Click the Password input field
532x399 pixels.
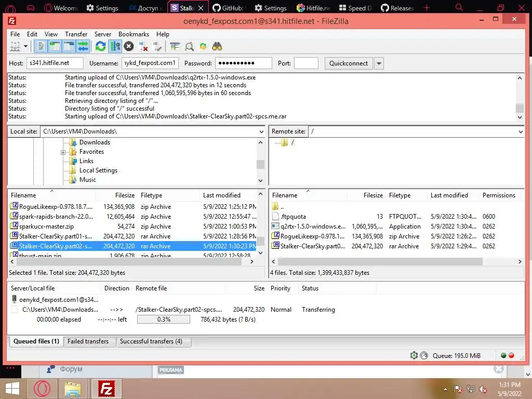point(243,63)
